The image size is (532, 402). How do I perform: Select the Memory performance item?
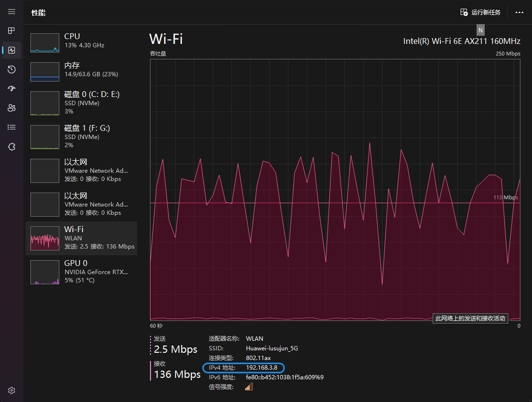click(81, 72)
